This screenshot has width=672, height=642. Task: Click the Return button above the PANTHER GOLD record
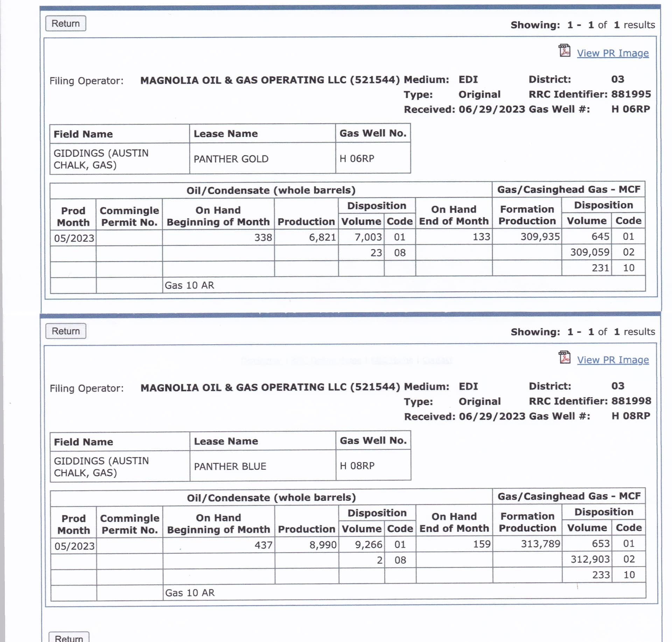[x=65, y=23]
